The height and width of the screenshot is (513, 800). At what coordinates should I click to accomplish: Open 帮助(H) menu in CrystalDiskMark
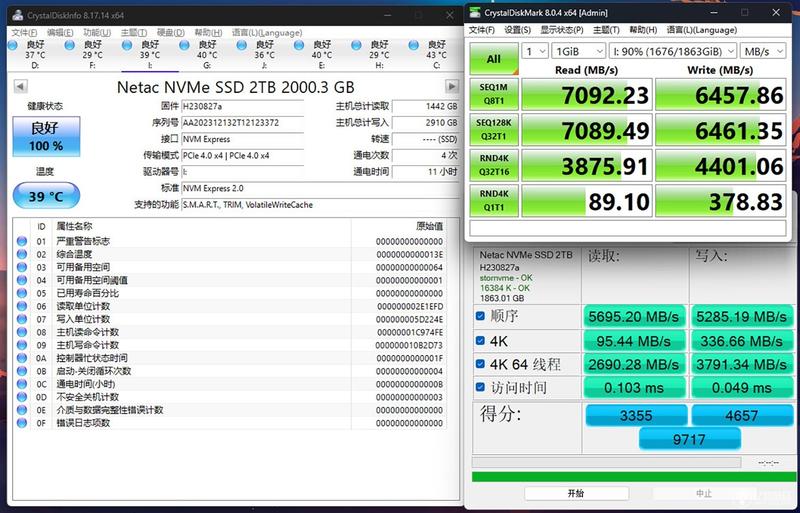[643, 30]
